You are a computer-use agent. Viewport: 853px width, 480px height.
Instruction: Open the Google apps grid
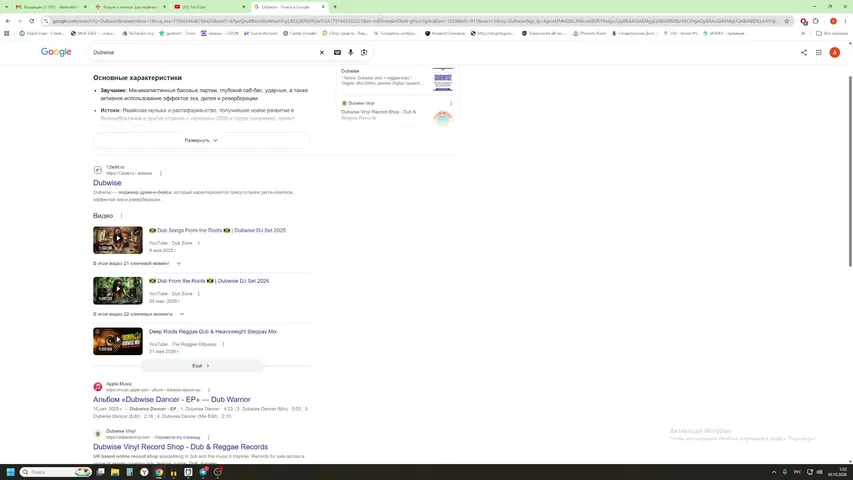click(x=819, y=52)
